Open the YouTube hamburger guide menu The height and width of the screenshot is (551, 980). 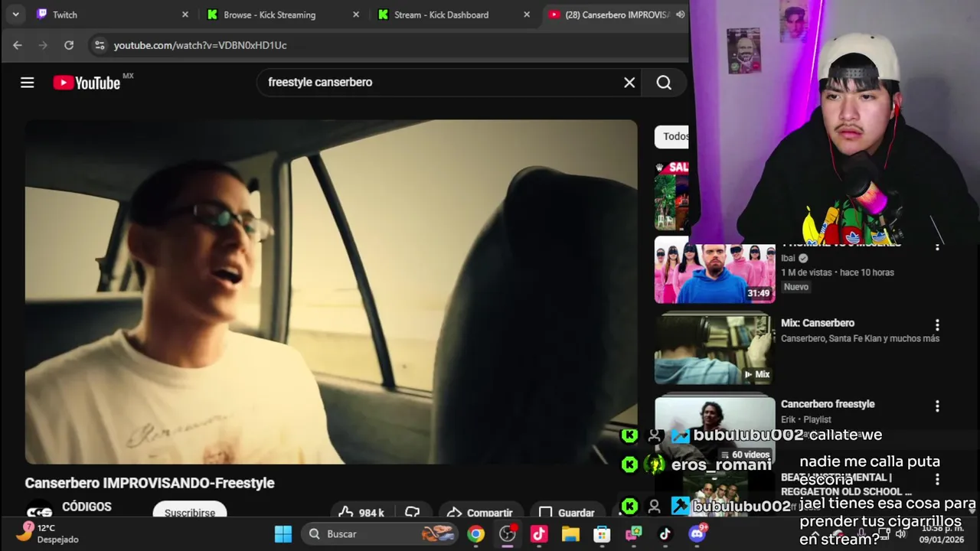click(28, 83)
